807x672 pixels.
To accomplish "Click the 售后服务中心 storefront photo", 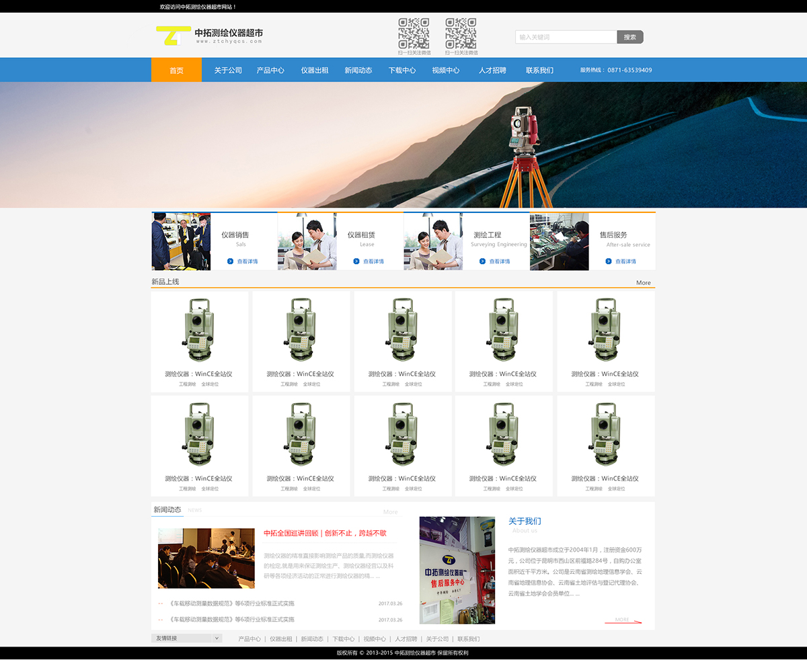I will (457, 570).
